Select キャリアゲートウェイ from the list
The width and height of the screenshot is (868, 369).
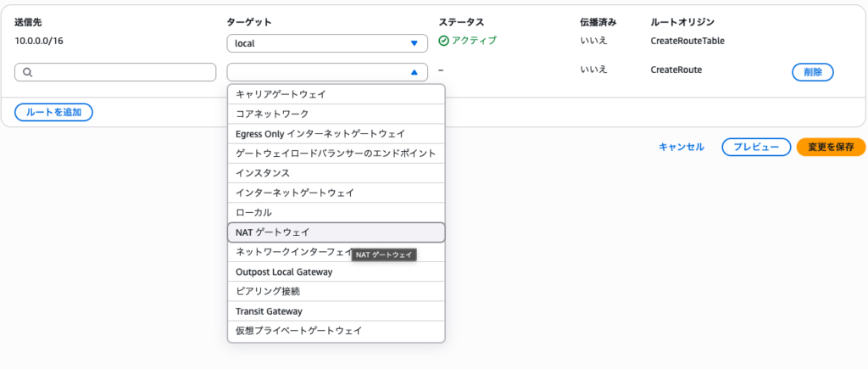(336, 94)
